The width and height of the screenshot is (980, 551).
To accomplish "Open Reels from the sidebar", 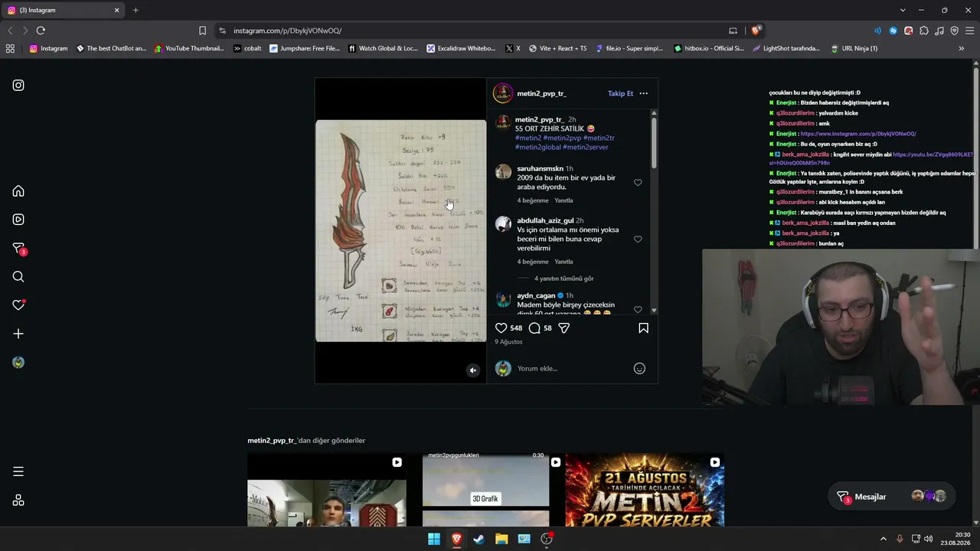I will 18,220.
